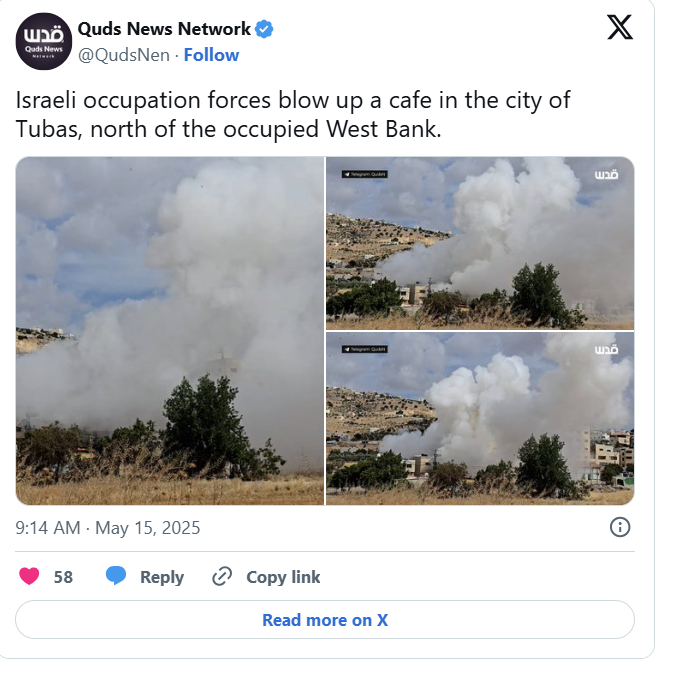681x675 pixels.
Task: Click the @QudsNen handle
Action: [124, 55]
